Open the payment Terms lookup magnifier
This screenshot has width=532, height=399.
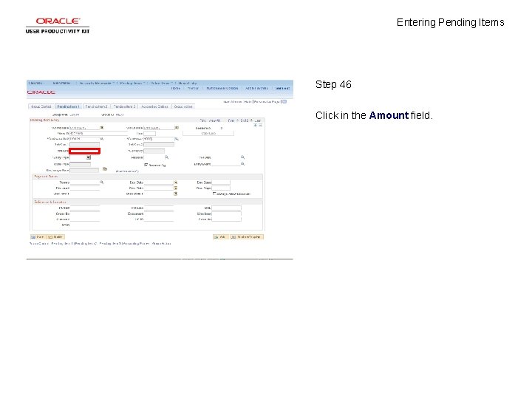pyautogui.click(x=101, y=183)
